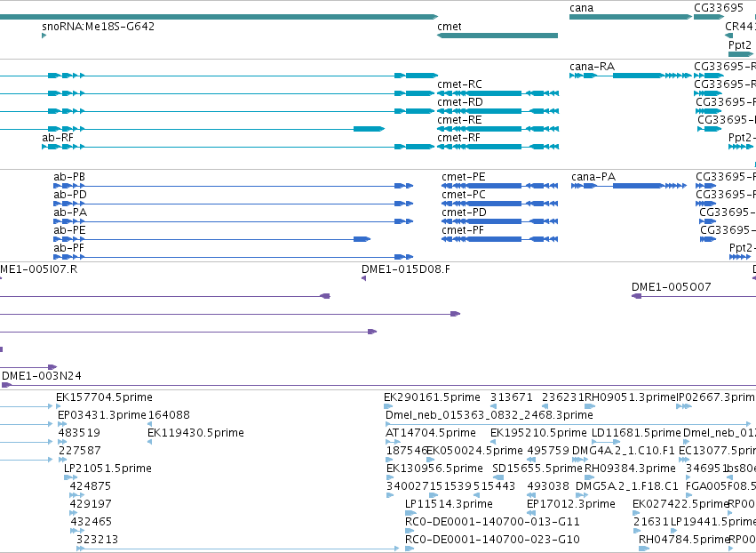Select the ab-PD protein label
Screen dimensions: 756x553
coord(70,195)
